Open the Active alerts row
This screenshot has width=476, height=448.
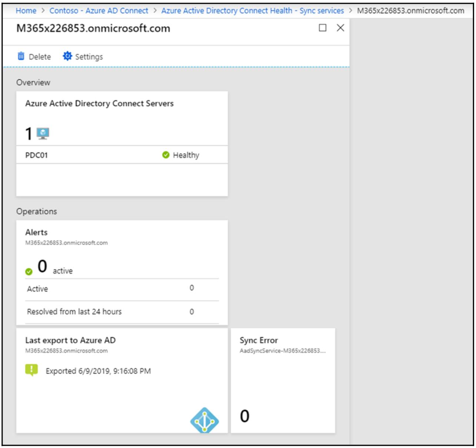click(x=122, y=289)
